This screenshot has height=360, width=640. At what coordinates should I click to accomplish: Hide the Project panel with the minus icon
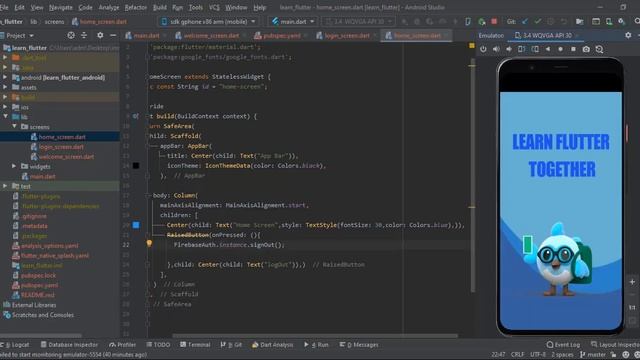click(113, 36)
